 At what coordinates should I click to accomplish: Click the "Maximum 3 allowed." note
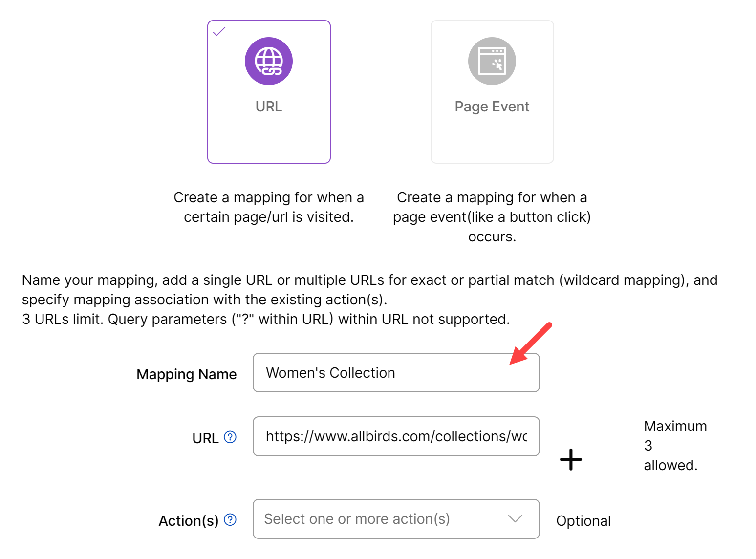(675, 446)
